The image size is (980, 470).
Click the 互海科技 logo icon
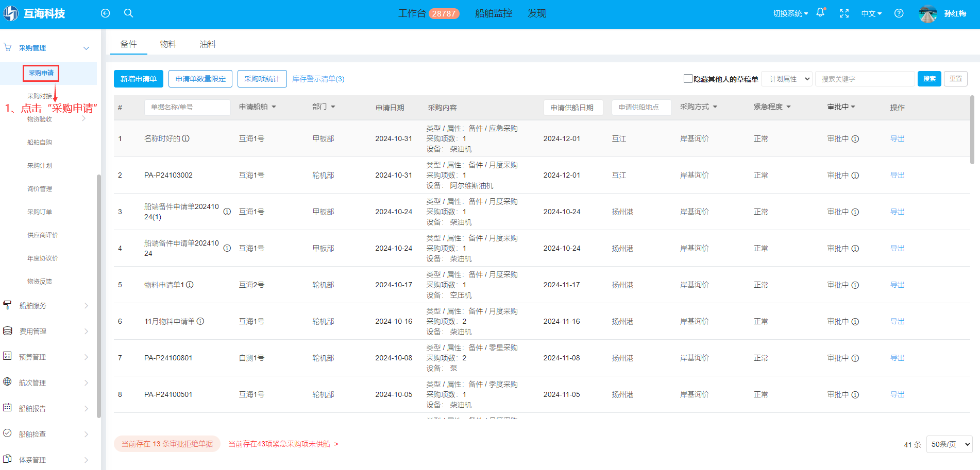tap(10, 13)
